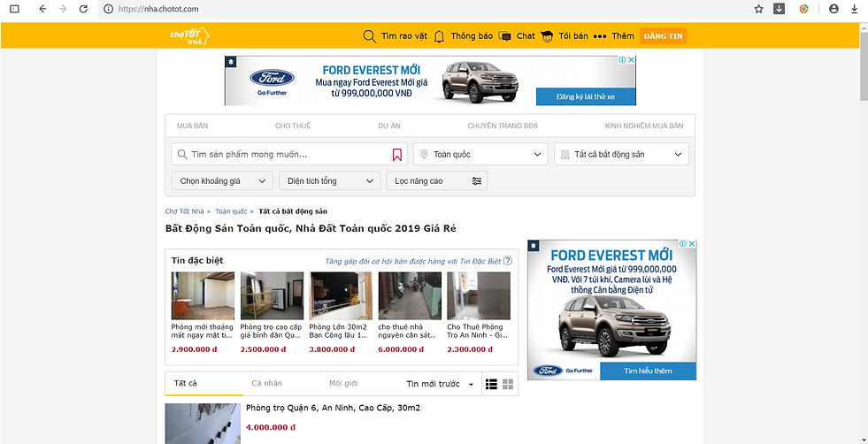Click the ad info icon on top Ford banner

(622, 60)
